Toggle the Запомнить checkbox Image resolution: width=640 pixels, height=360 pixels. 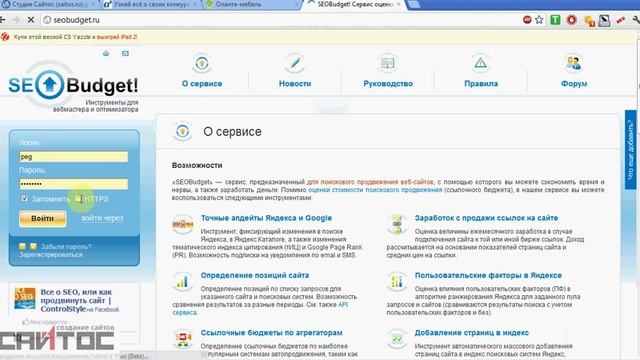tap(24, 198)
